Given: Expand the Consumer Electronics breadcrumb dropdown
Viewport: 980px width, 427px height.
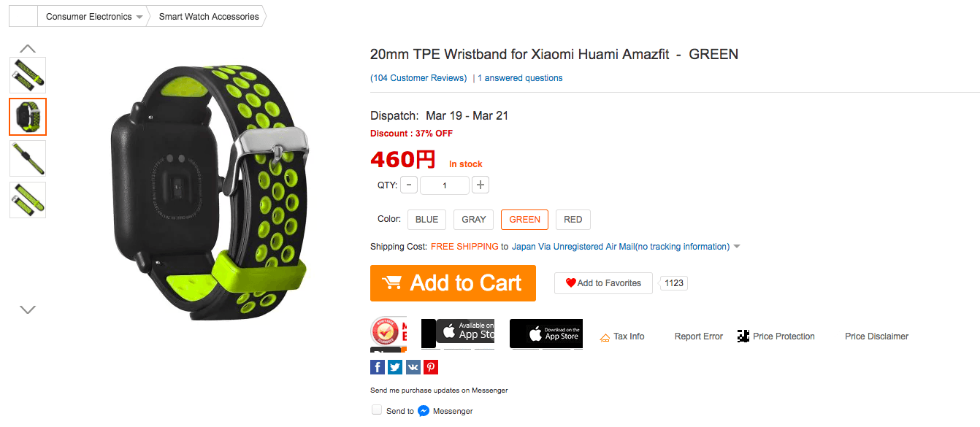Looking at the screenshot, I should pos(139,17).
